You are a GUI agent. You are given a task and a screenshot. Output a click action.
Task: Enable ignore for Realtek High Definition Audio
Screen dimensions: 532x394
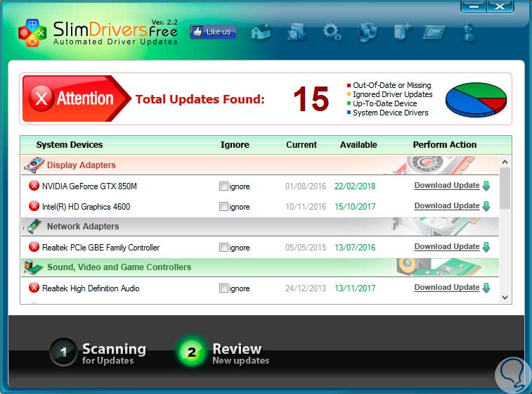click(223, 288)
